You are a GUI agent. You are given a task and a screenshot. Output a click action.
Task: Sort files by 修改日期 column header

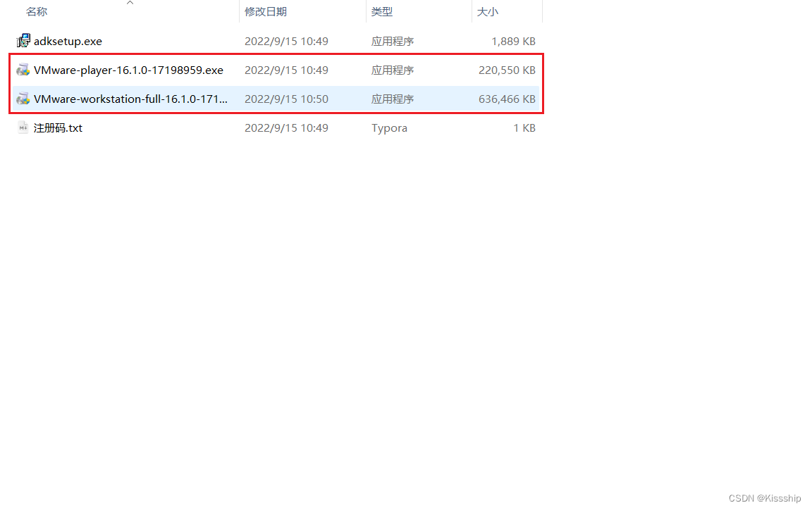click(266, 12)
